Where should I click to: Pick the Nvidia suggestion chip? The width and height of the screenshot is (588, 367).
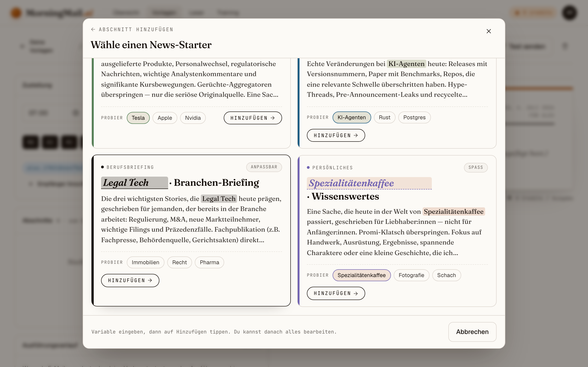pos(193,118)
